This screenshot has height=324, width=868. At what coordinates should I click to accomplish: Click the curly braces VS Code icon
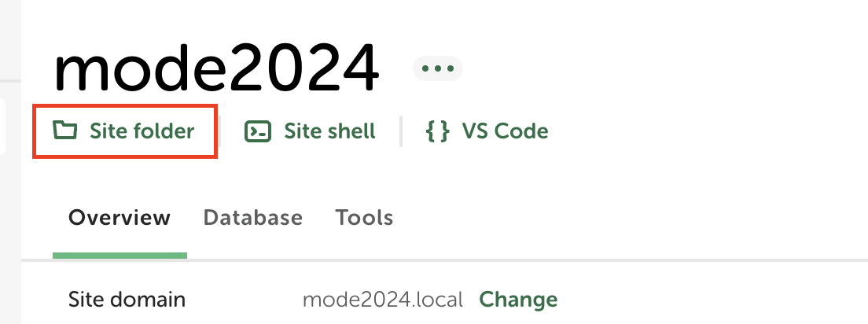tap(437, 131)
